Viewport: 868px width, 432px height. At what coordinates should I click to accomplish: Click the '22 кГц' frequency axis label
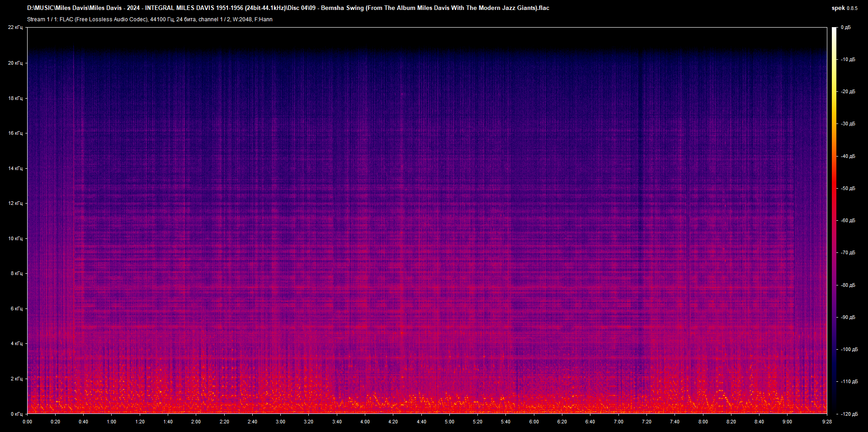[x=15, y=28]
